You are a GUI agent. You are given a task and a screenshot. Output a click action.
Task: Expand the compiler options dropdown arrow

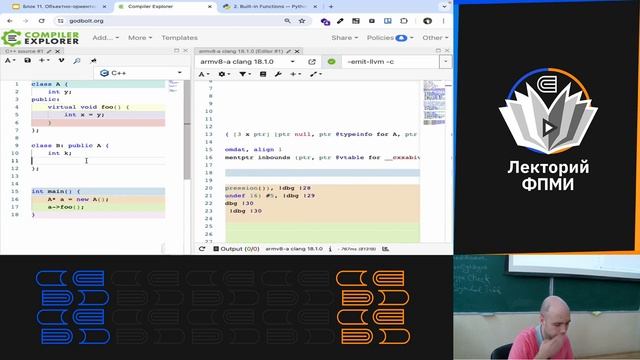446,62
